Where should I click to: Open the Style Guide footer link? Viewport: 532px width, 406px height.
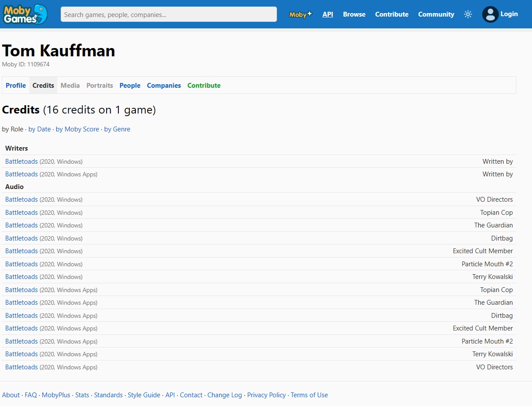[x=144, y=395]
